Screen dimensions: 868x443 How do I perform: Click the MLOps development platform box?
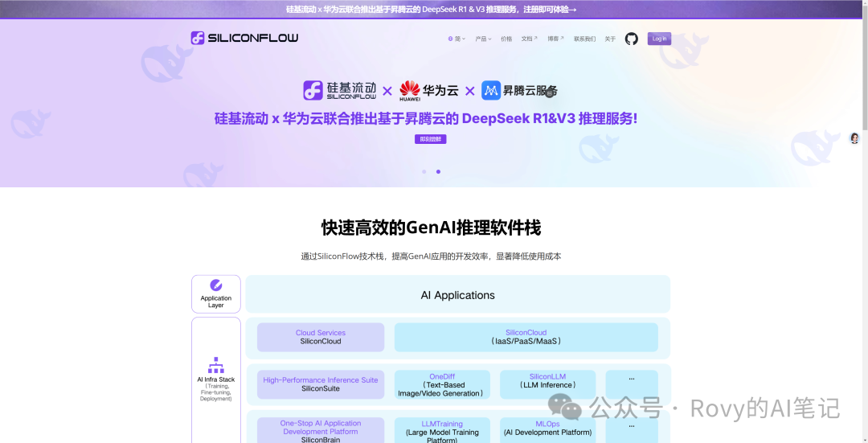click(547, 430)
